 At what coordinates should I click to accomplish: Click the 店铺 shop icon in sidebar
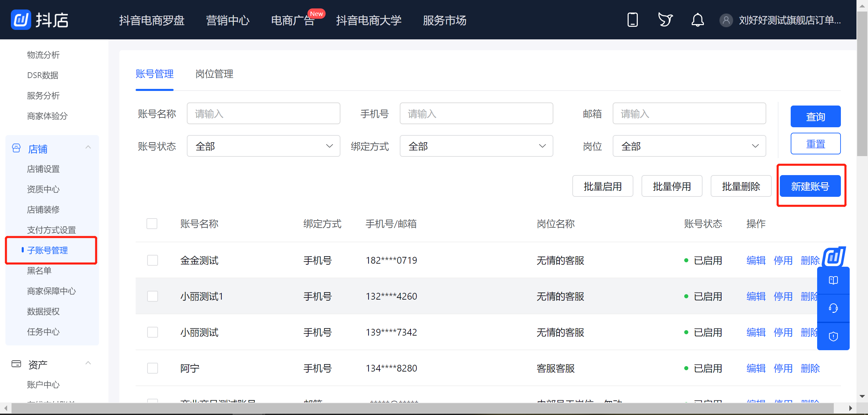coord(16,148)
